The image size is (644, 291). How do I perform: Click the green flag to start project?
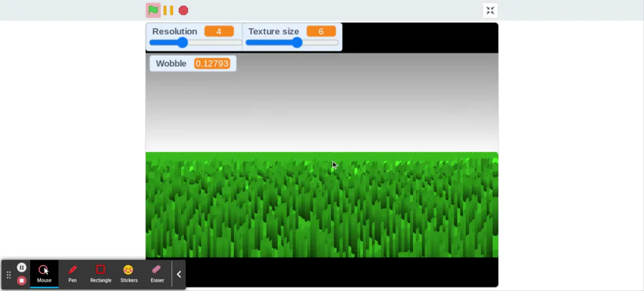[x=153, y=10]
